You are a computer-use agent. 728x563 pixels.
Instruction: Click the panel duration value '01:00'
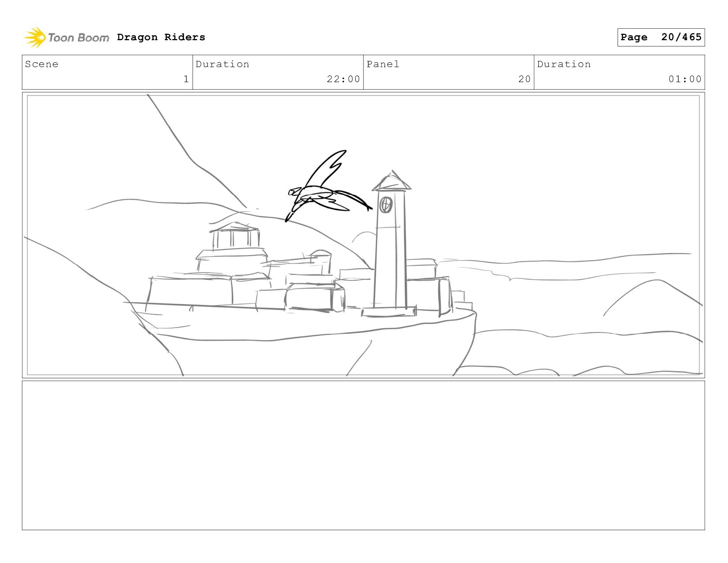685,79
